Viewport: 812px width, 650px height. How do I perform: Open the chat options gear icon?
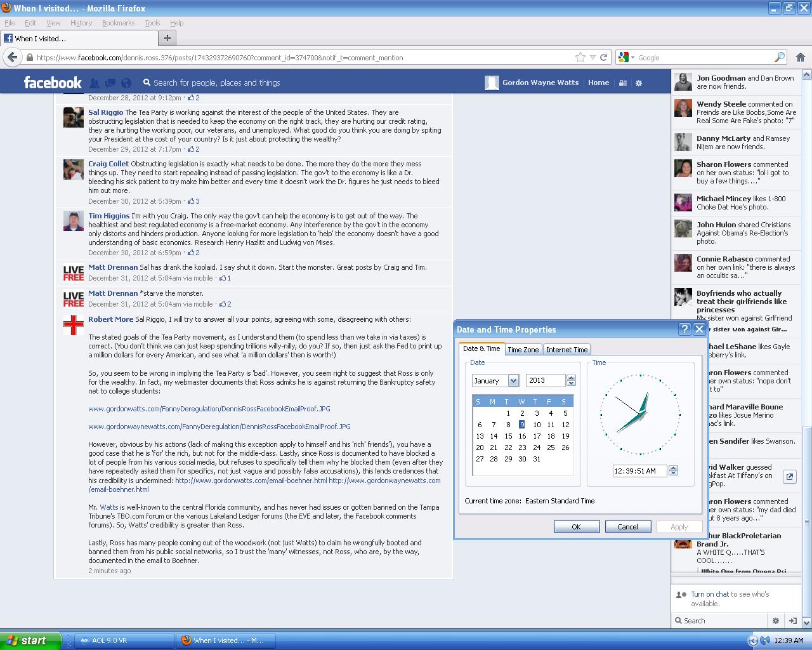point(775,621)
